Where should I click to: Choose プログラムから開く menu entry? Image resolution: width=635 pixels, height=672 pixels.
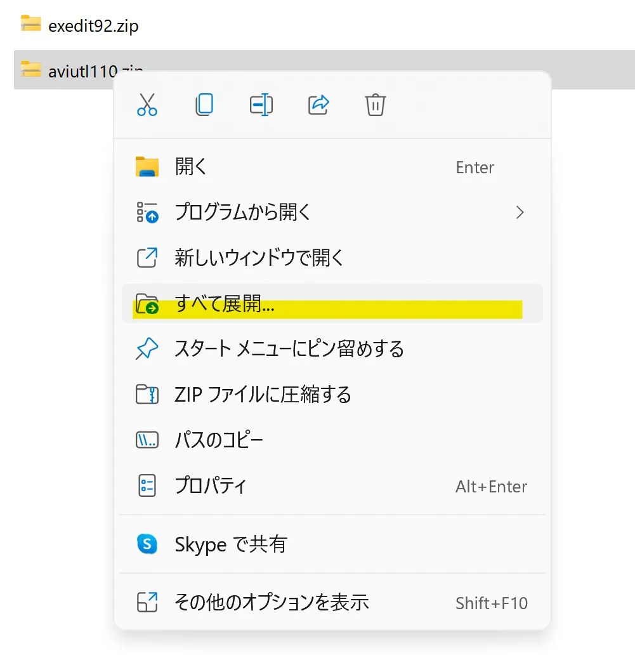point(332,212)
